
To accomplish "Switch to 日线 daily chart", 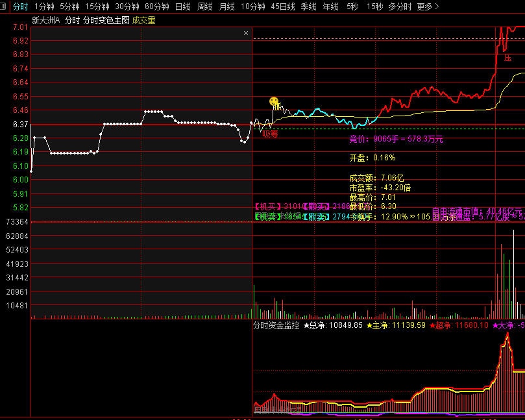I will pyautogui.click(x=183, y=6).
